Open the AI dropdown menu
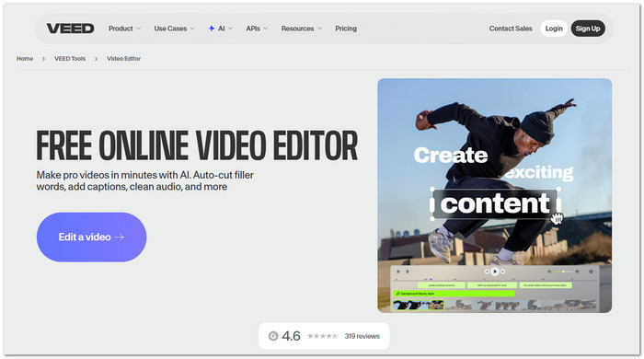This screenshot has width=644, height=359. tap(221, 29)
